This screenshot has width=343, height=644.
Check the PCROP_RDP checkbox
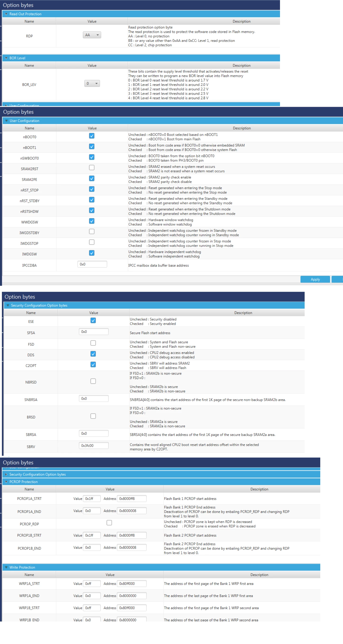pos(109,523)
